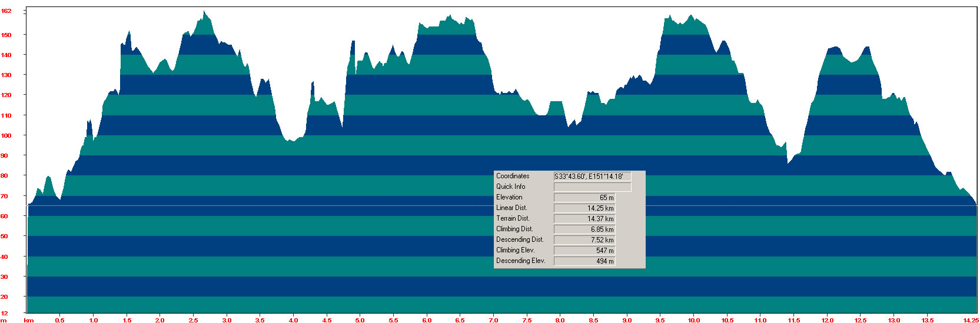Select the Climbing Dist. value 6.85 km
Image resolution: width=980 pixels, height=323 pixels.
coord(584,229)
